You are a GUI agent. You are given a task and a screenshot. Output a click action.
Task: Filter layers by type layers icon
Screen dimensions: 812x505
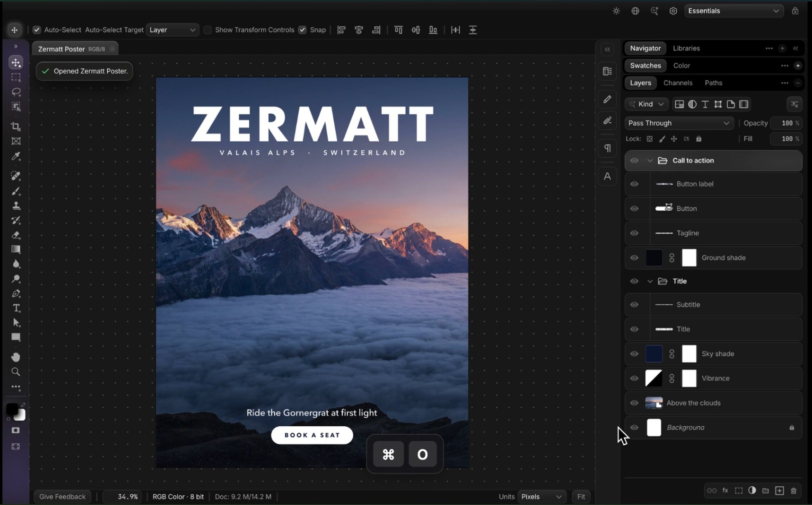705,105
